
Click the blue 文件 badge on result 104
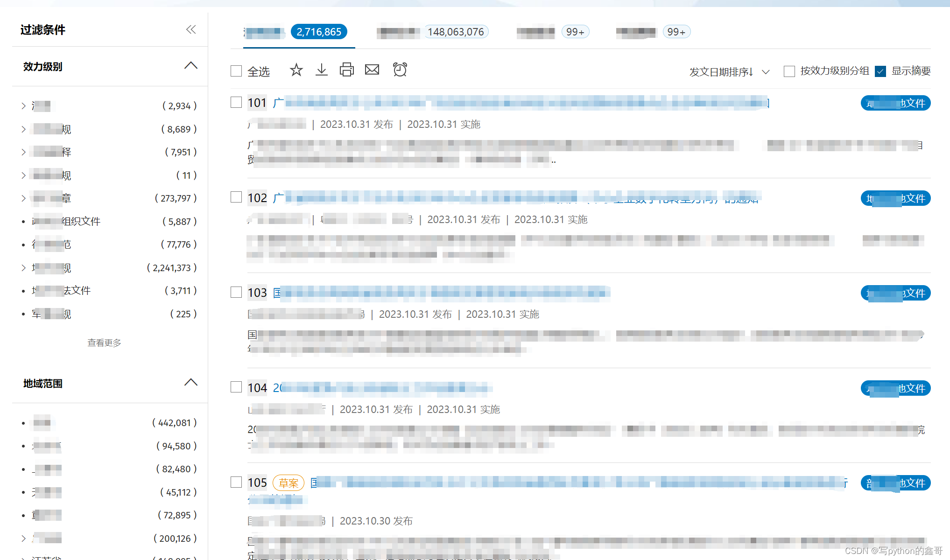pyautogui.click(x=895, y=388)
